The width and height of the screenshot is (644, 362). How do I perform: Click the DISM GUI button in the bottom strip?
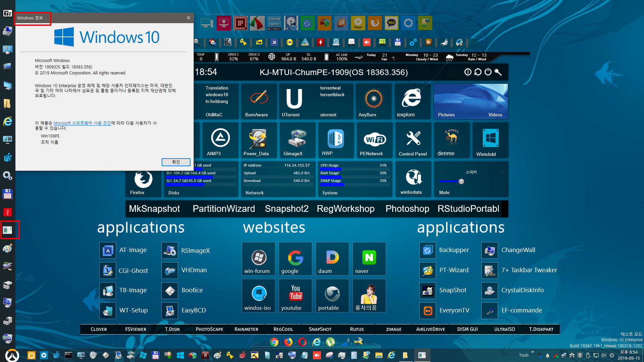point(468,329)
